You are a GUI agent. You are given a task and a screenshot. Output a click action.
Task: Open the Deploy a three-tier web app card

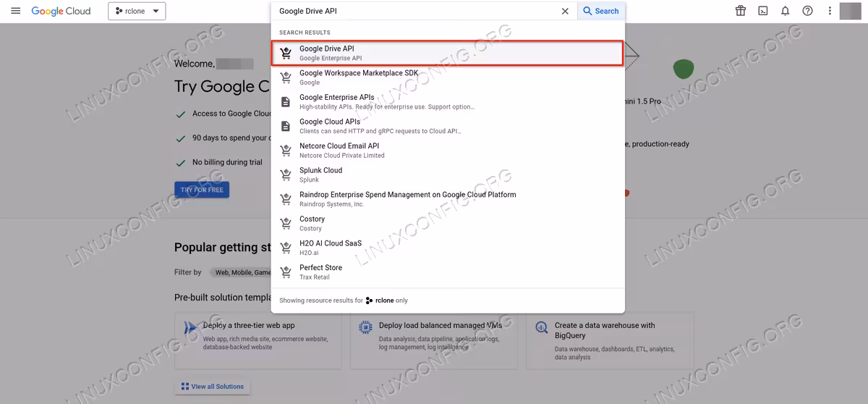click(258, 340)
